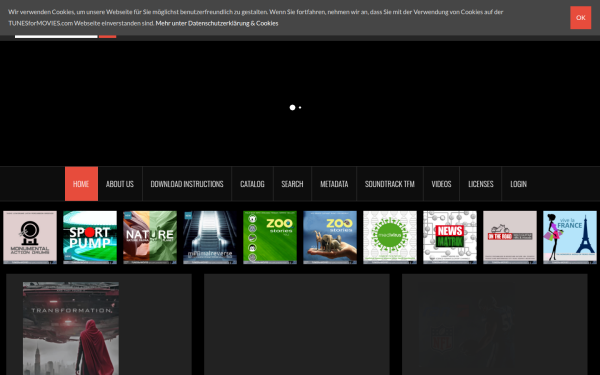The image size is (600, 375).
Task: Open the On The Road motorcycle album
Action: coord(510,237)
